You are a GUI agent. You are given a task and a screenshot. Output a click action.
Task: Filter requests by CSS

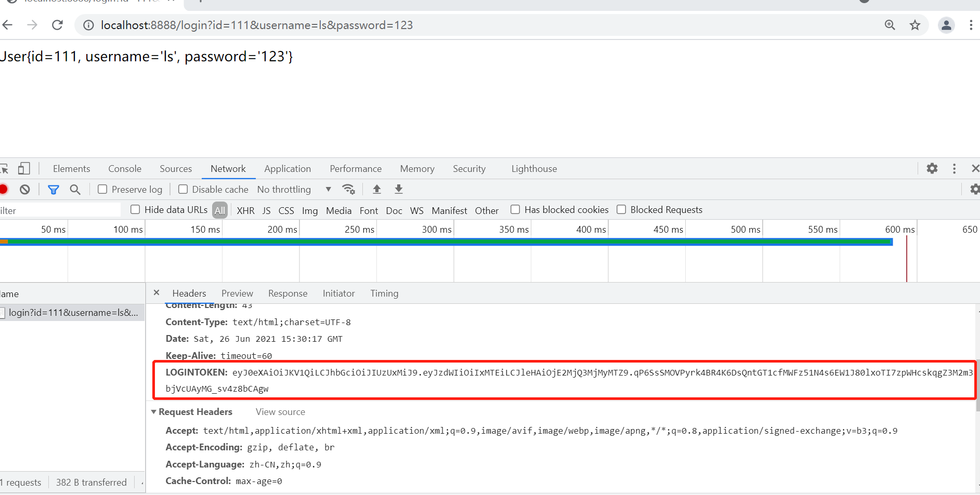tap(286, 210)
